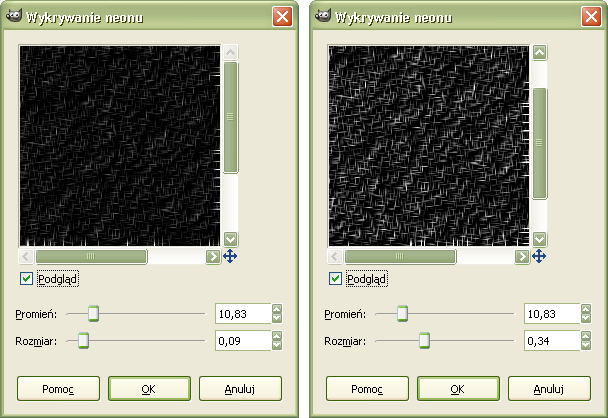Click Rozmiar slider handle in right dialog
The image size is (608, 418).
pos(424,341)
